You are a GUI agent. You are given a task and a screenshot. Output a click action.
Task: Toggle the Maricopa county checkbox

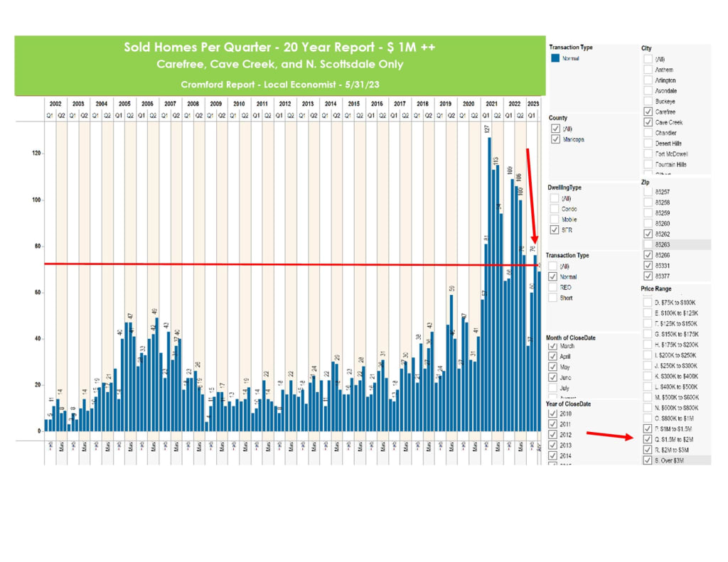pos(555,140)
